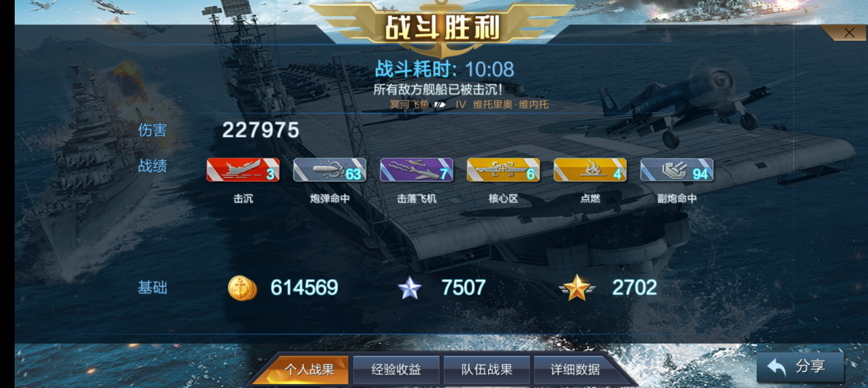Click the damage value 227975
This screenshot has width=868, height=388.
(260, 130)
